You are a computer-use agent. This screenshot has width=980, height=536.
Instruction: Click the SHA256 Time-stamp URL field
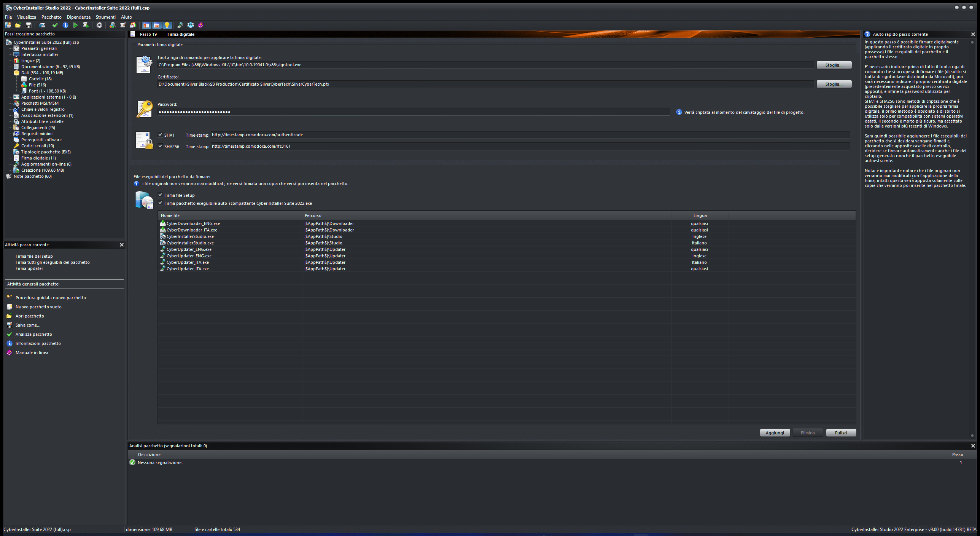[x=530, y=146]
